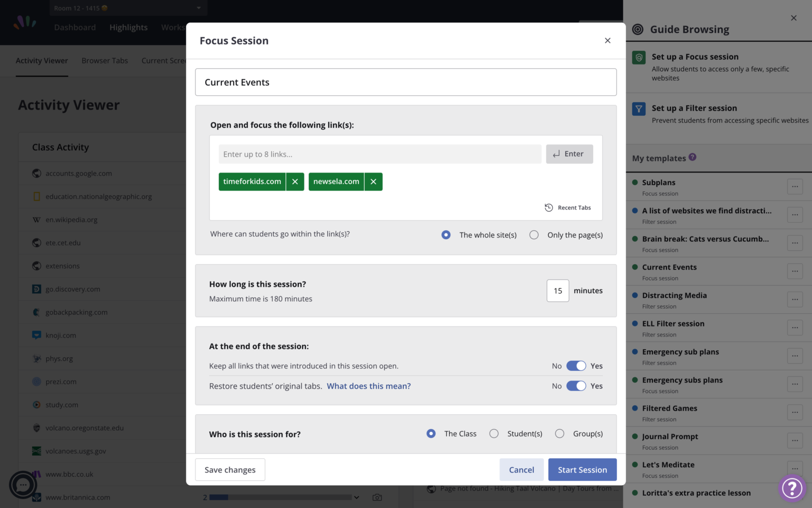Open the help question mark icon
The height and width of the screenshot is (508, 812).
(792, 488)
